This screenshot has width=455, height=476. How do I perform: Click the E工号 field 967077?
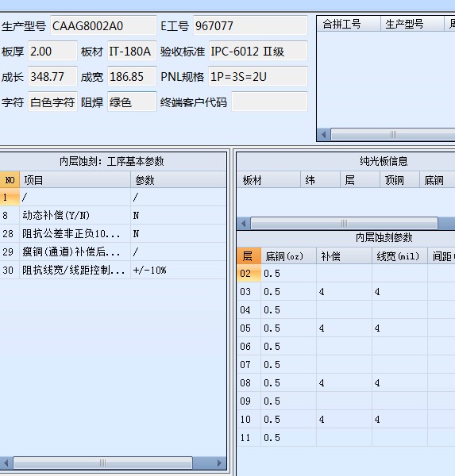pyautogui.click(x=250, y=25)
